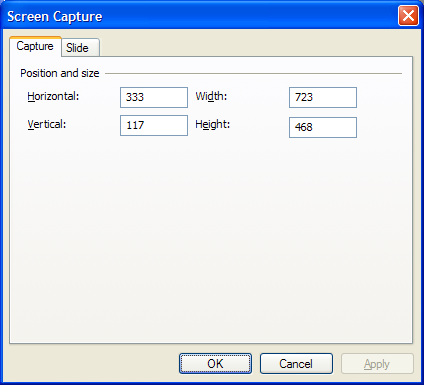Click the Width label text
The image size is (424, 385).
pyautogui.click(x=211, y=96)
